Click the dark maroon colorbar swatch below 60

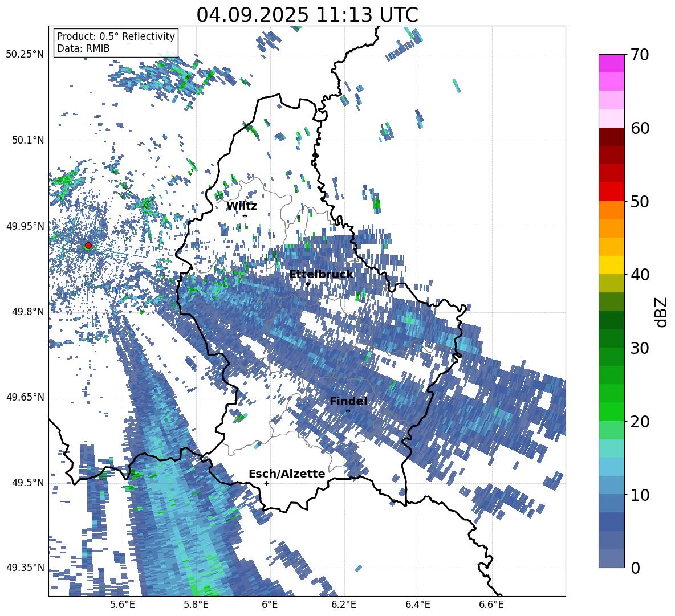tap(611, 136)
